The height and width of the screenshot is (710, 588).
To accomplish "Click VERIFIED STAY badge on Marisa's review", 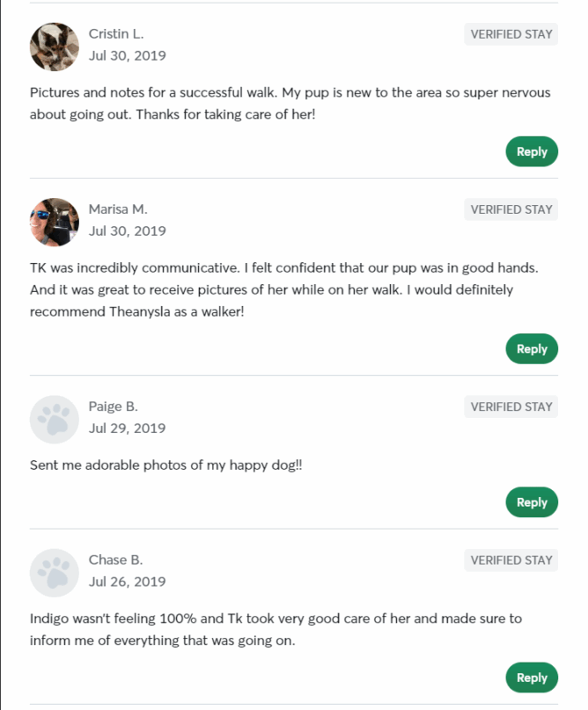I will 511,209.
